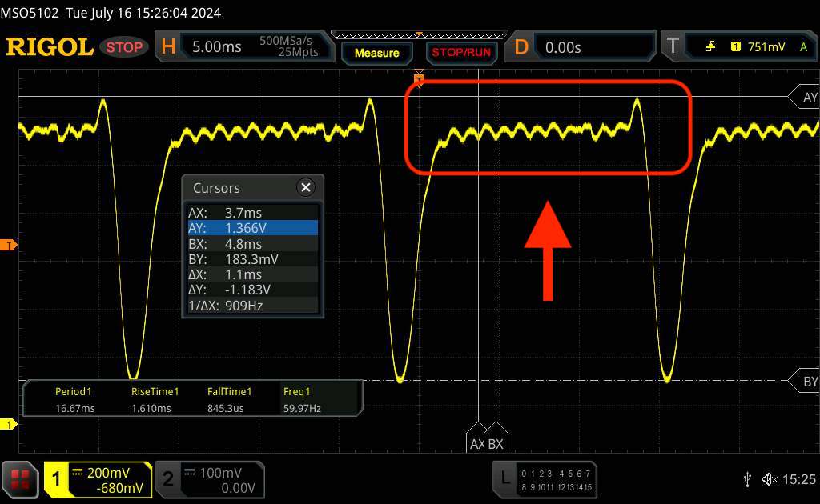Select the AX cursor handle at bottom
Image resolution: width=820 pixels, height=504 pixels.
476,438
